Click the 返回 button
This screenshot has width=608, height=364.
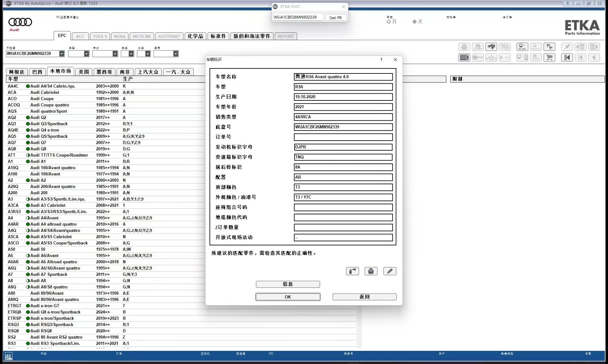[x=364, y=297]
